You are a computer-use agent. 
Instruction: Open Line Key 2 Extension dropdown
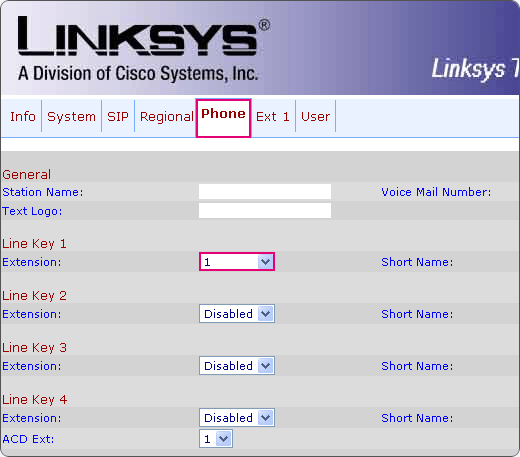click(237, 314)
